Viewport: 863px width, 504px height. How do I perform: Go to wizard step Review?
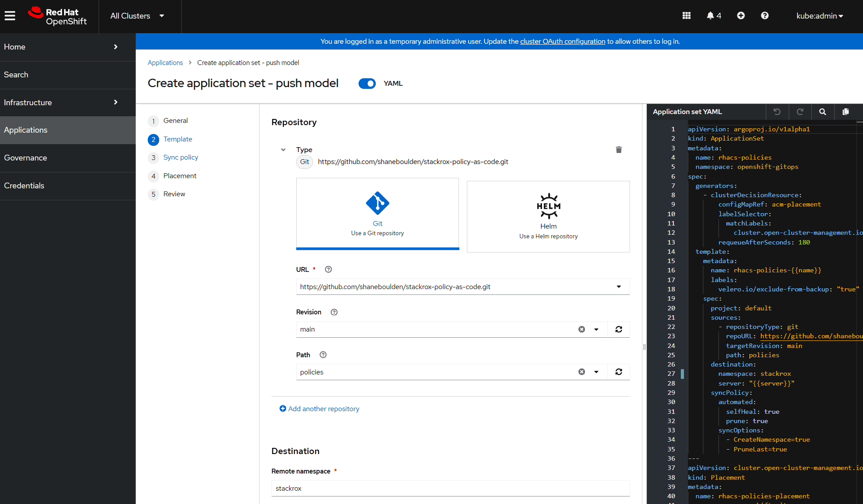coord(174,194)
